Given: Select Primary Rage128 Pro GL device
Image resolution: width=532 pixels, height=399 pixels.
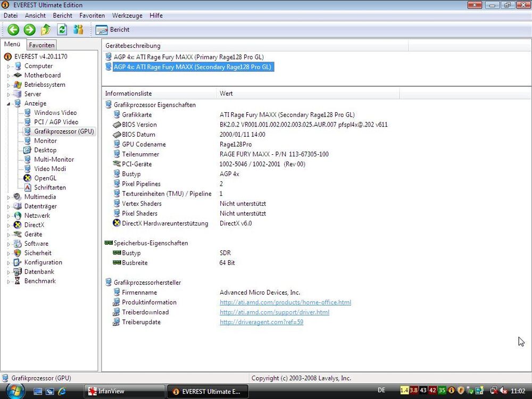Looking at the screenshot, I should (x=188, y=57).
